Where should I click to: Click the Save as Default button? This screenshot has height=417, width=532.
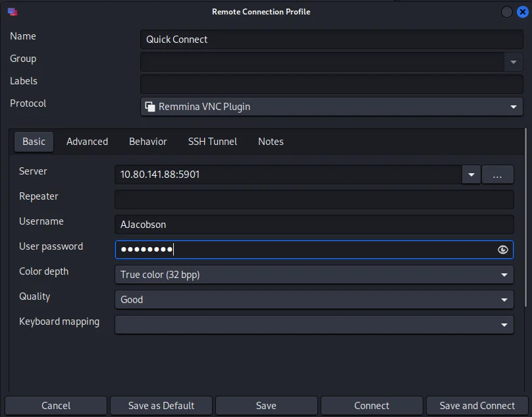pyautogui.click(x=161, y=406)
